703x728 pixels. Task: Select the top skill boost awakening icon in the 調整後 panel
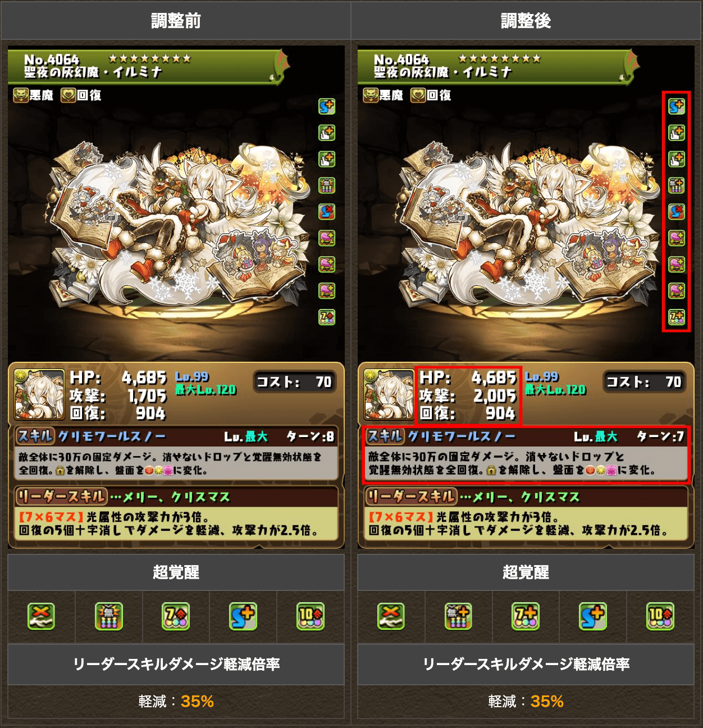tap(677, 106)
